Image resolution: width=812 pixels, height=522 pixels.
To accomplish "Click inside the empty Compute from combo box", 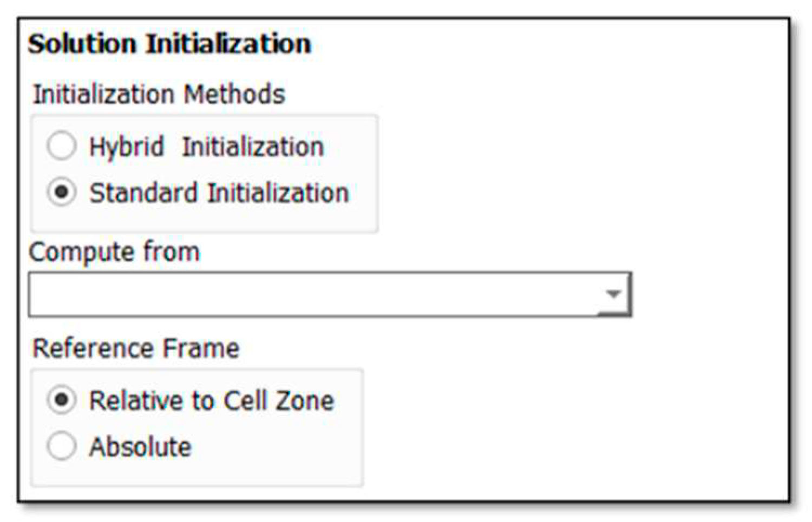I will tap(314, 294).
